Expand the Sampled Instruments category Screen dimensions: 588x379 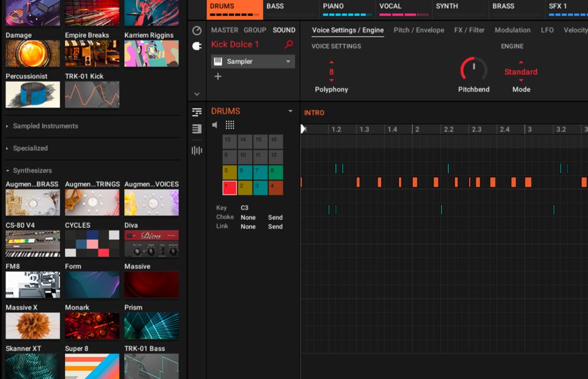[x=45, y=126]
